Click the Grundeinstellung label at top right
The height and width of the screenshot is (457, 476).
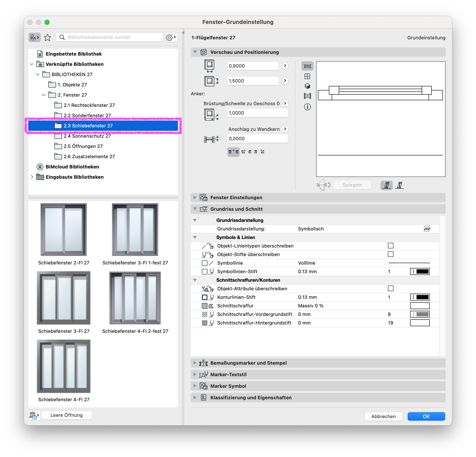tap(426, 38)
